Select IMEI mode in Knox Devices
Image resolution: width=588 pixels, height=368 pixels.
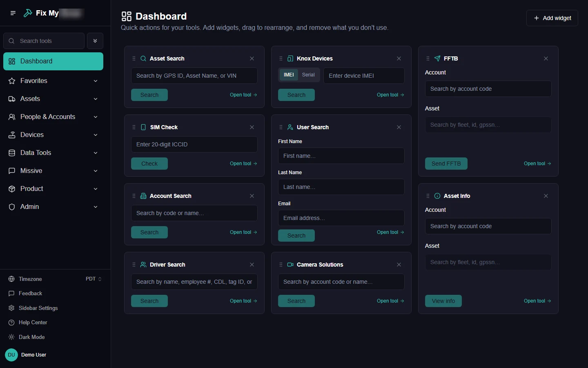[289, 75]
